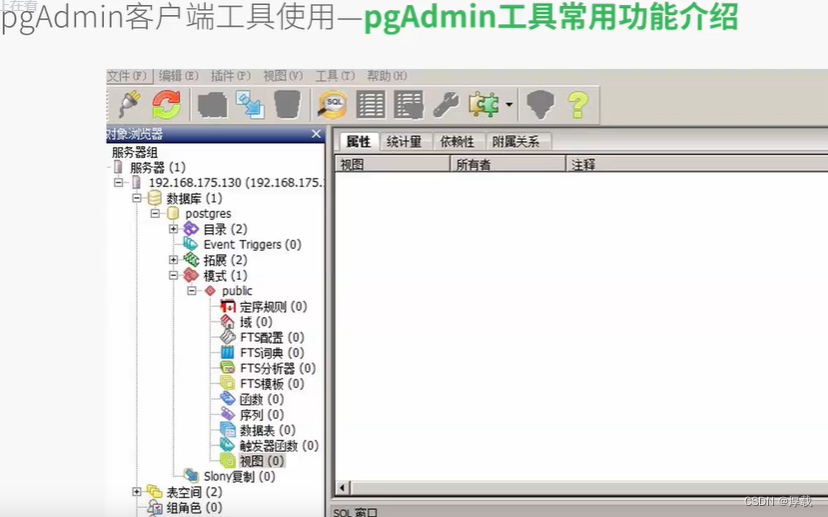
Task: Select 服务器 (1) in the tree
Action: tap(157, 167)
